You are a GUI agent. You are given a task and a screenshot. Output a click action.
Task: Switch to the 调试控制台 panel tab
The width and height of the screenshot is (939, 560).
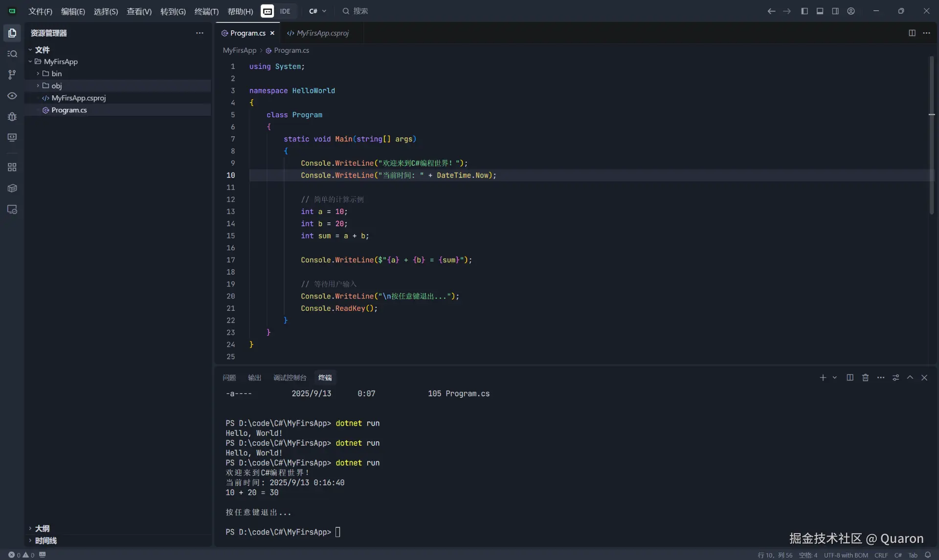pyautogui.click(x=290, y=377)
